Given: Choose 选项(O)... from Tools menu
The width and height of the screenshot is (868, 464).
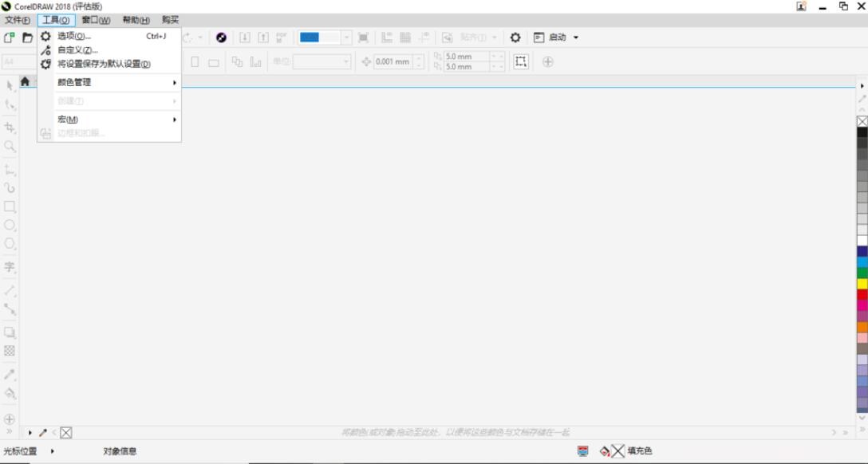Looking at the screenshot, I should (x=109, y=36).
